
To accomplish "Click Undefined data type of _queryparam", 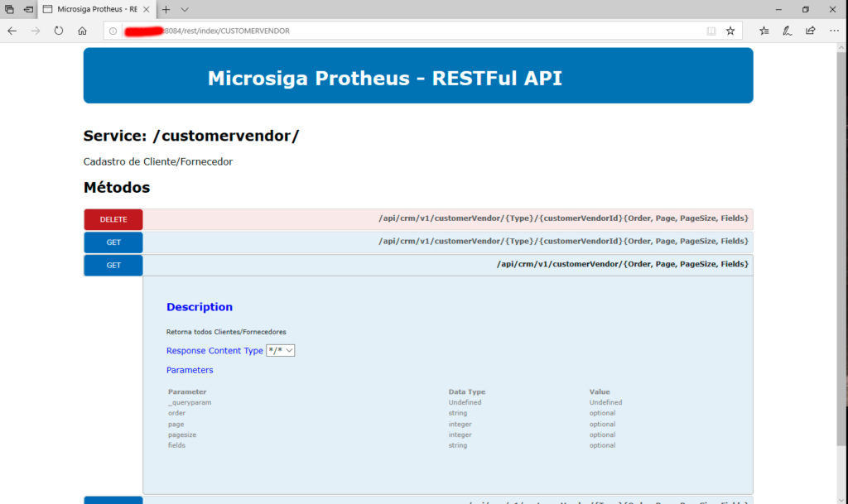I will point(465,402).
